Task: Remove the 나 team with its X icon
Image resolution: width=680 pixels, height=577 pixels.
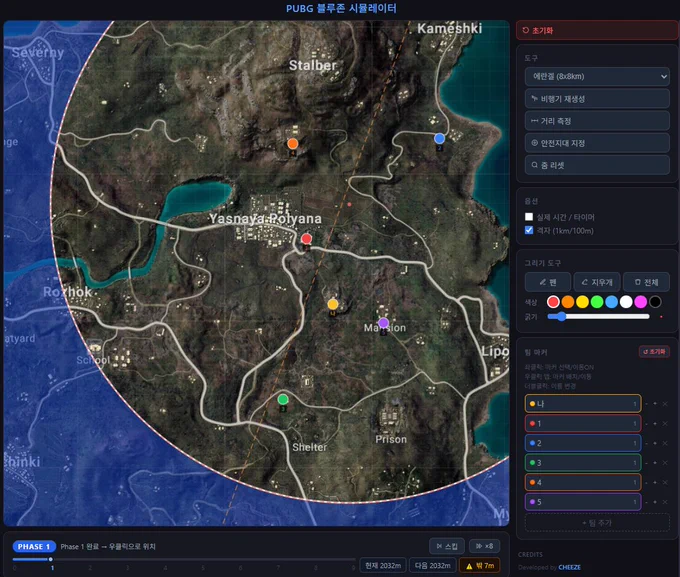Action: click(665, 404)
